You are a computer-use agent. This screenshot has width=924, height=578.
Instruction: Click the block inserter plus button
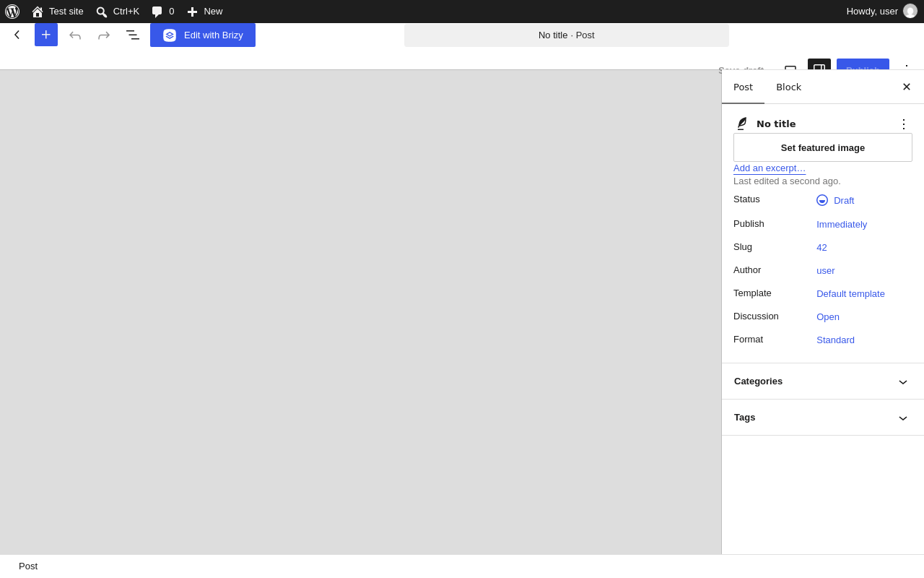point(46,35)
